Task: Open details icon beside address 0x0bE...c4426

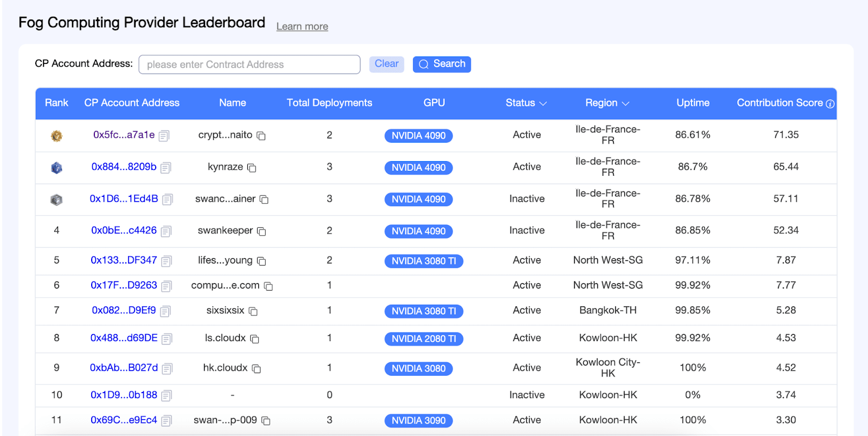Action: [166, 232]
